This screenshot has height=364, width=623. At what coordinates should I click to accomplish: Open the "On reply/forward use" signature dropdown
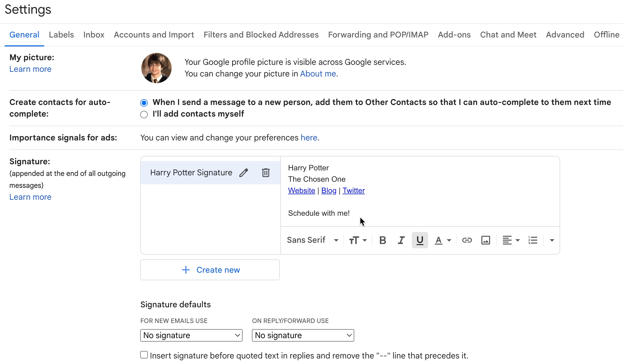point(303,335)
